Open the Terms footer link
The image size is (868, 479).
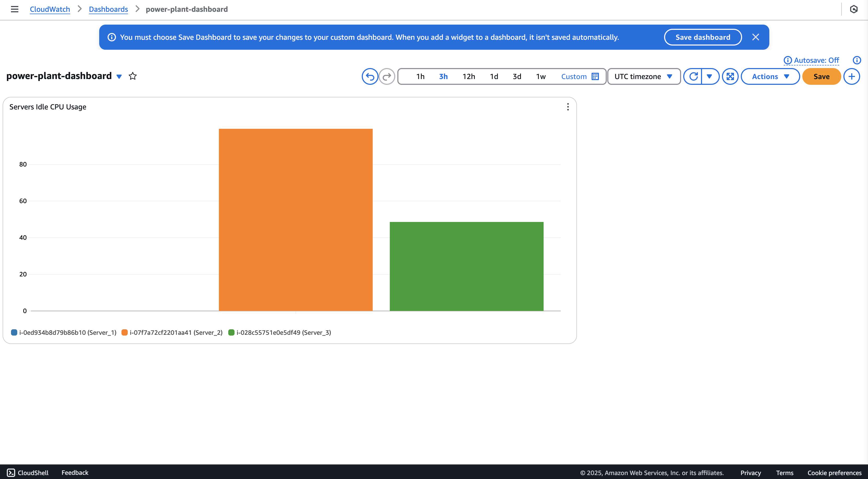click(x=784, y=473)
